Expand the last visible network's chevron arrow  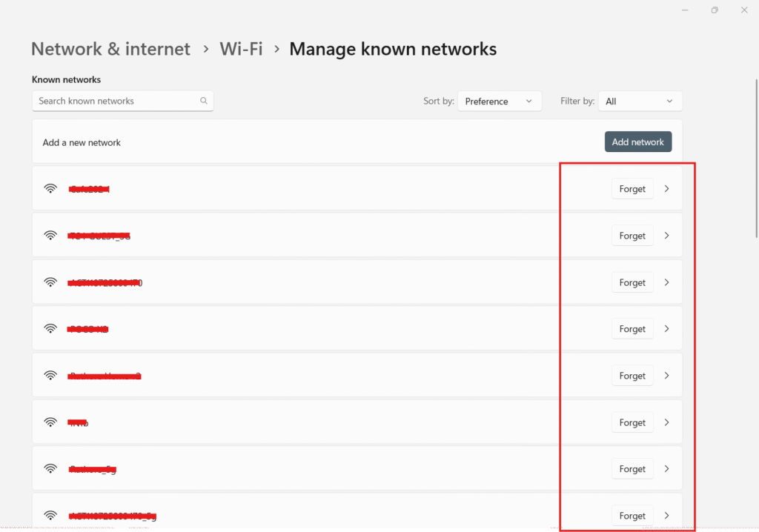(666, 516)
